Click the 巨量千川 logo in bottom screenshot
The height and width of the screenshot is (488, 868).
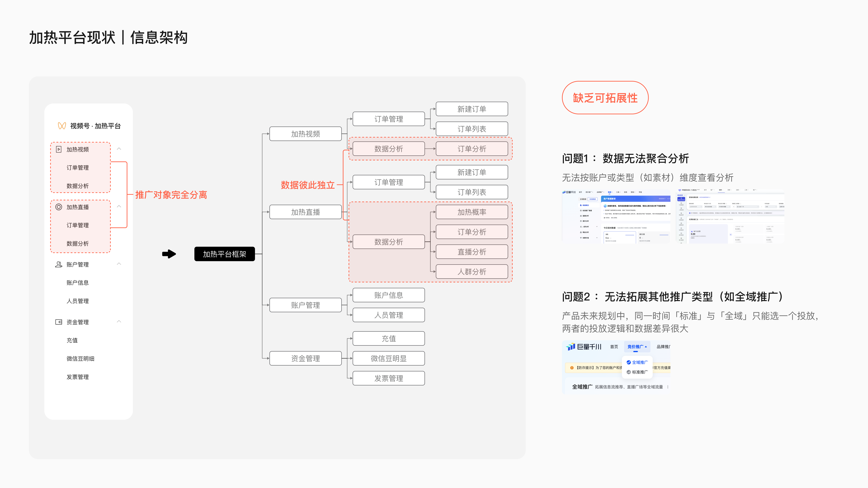[x=584, y=347]
